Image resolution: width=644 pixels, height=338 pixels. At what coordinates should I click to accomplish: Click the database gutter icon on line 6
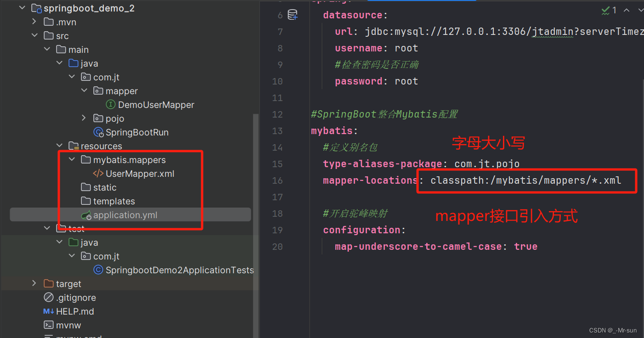[x=293, y=15]
